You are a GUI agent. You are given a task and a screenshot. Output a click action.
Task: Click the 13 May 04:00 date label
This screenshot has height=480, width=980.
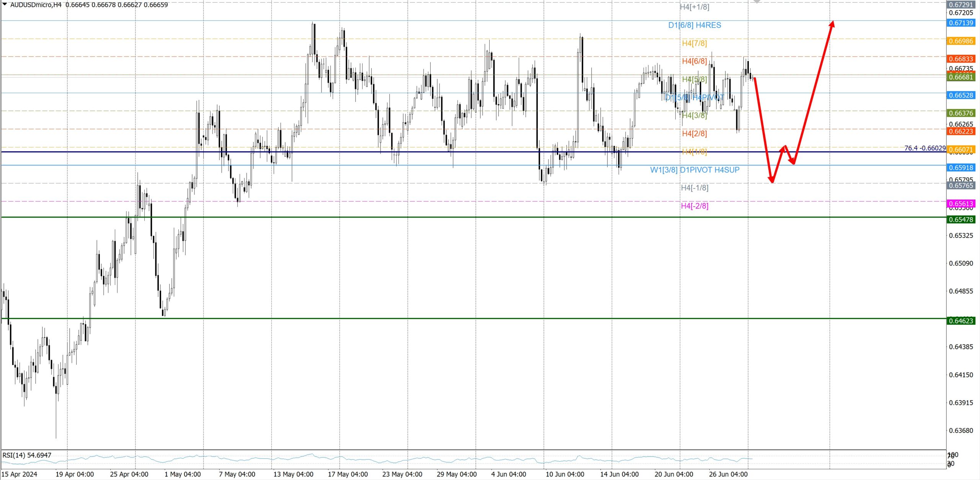click(293, 474)
